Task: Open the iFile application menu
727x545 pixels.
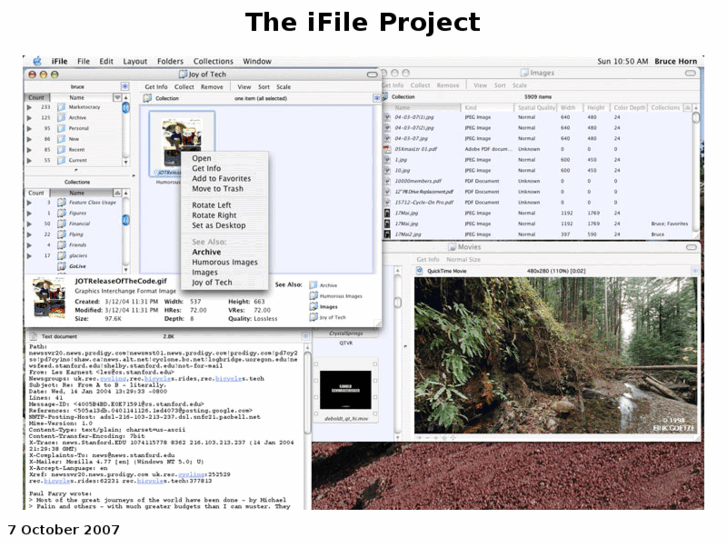Action: (59, 61)
